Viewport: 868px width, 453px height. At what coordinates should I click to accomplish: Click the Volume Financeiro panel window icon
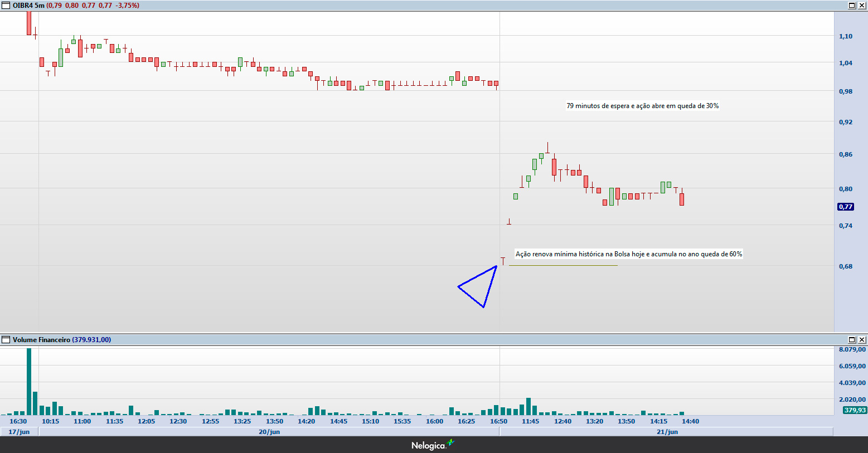pyautogui.click(x=6, y=340)
